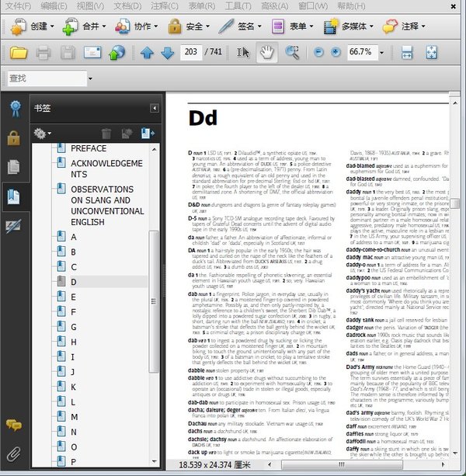
Task: Open the 注释 toolbar dropdown
Action: point(404,26)
